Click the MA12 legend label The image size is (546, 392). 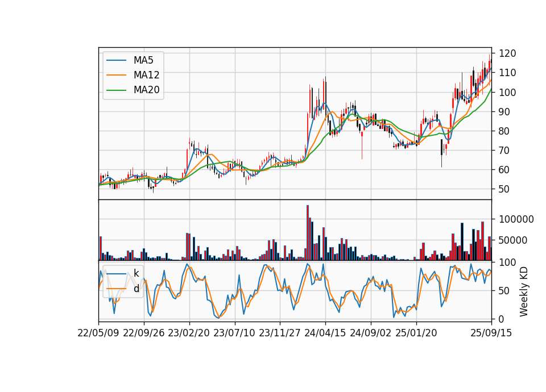tap(146, 75)
